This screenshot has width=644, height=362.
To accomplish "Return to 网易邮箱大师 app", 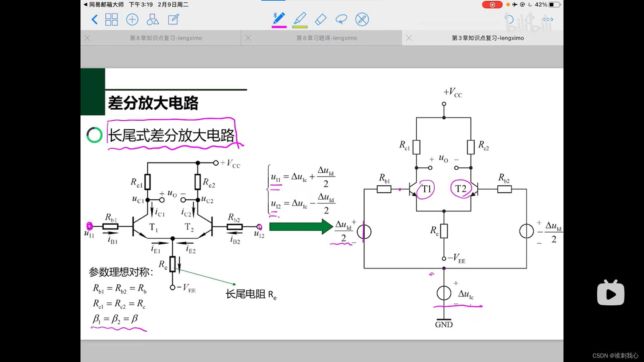I will [104, 5].
